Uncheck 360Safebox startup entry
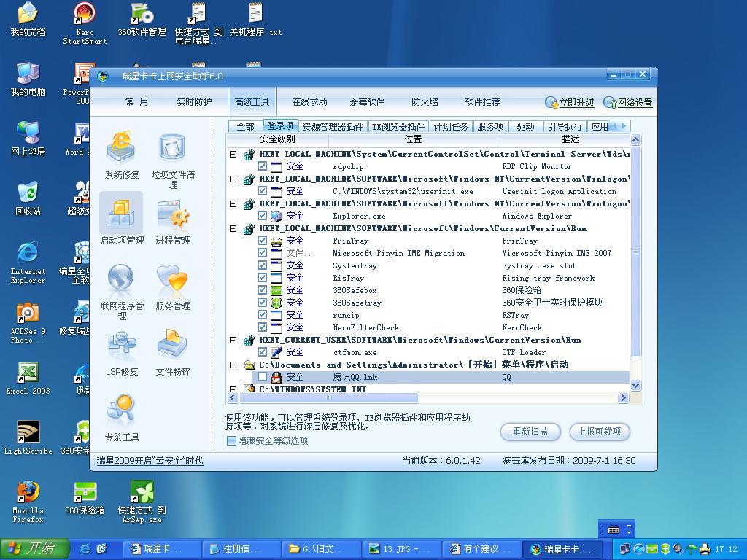This screenshot has height=560, width=747. tap(262, 290)
